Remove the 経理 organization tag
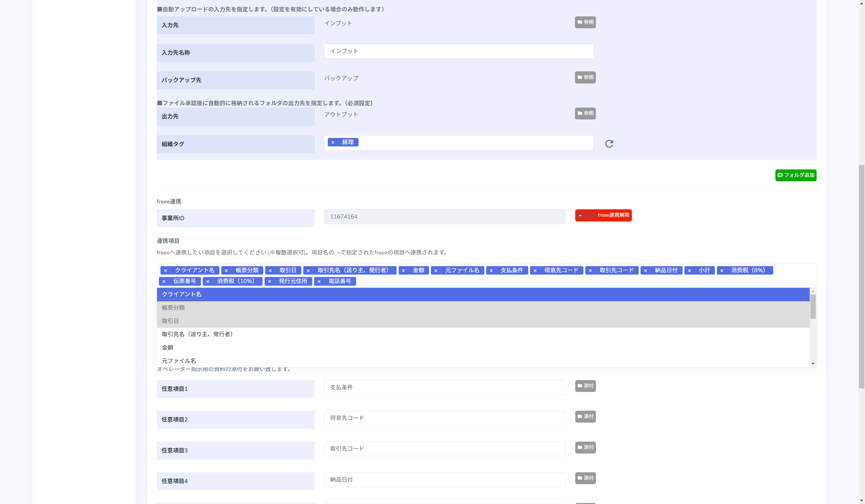 tap(333, 142)
